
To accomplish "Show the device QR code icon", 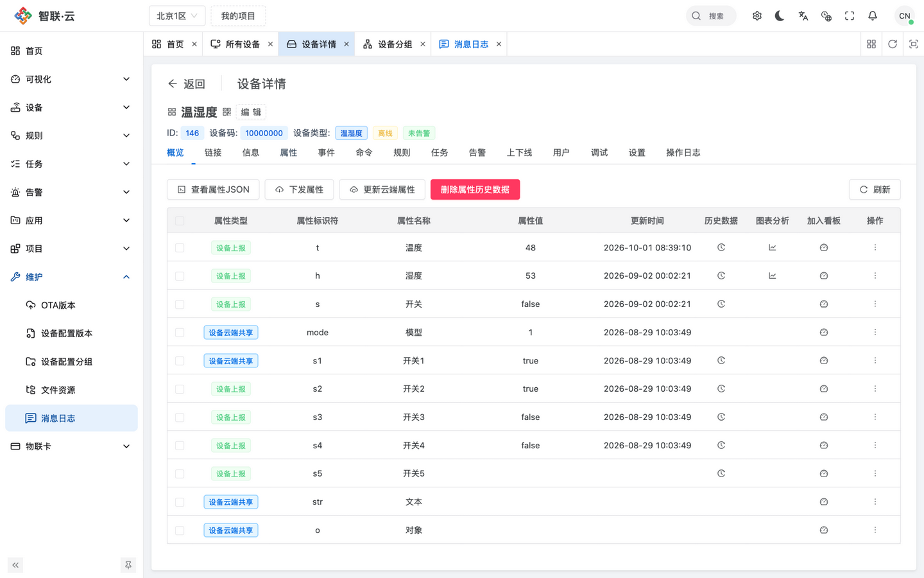I will coord(227,112).
